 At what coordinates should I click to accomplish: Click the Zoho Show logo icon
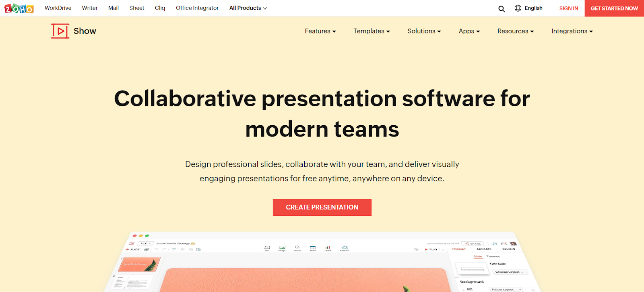60,31
